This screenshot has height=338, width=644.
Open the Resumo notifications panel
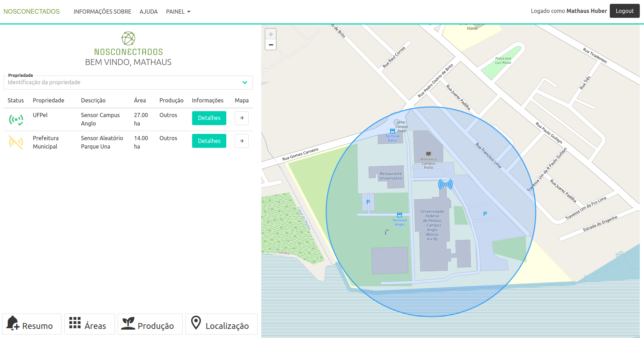pyautogui.click(x=32, y=324)
